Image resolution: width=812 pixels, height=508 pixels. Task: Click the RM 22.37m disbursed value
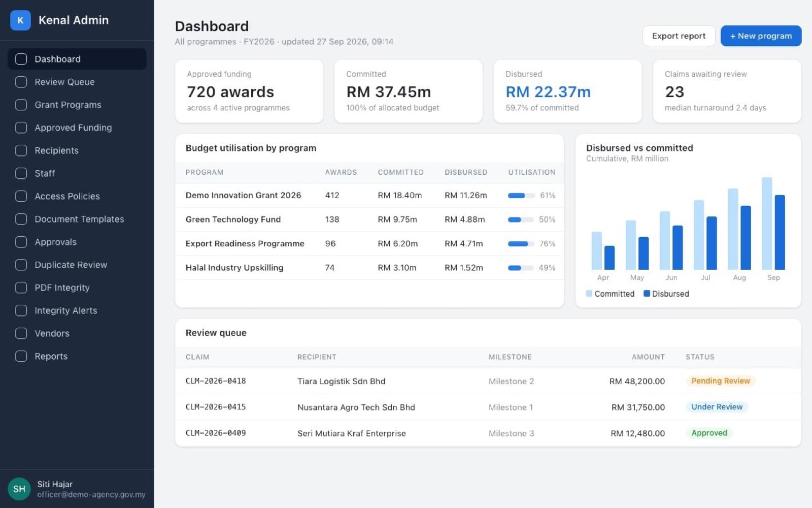(x=548, y=92)
